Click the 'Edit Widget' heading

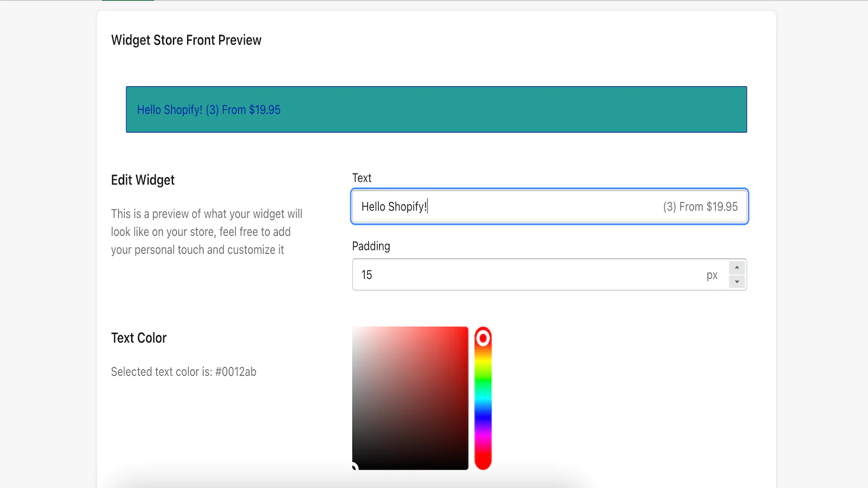point(143,180)
